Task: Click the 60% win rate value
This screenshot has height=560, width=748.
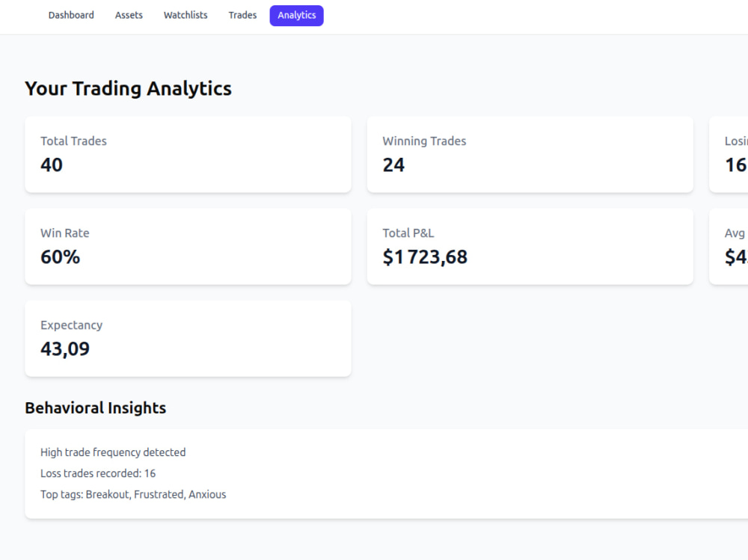Action: point(60,257)
